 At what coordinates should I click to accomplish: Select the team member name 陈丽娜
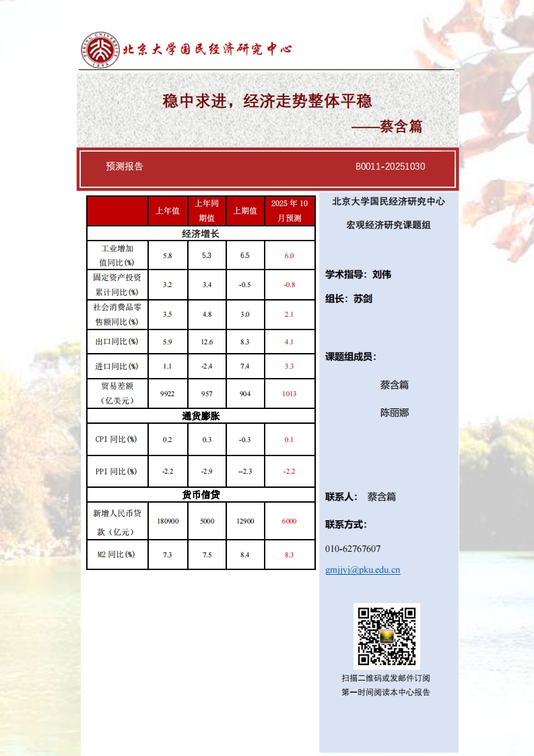coord(394,413)
